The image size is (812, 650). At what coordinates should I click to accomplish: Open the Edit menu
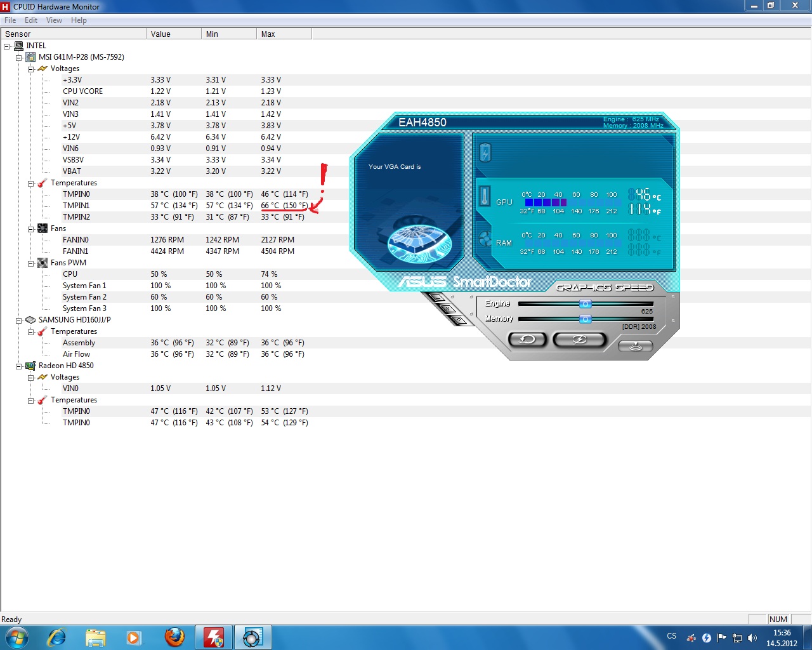(31, 20)
